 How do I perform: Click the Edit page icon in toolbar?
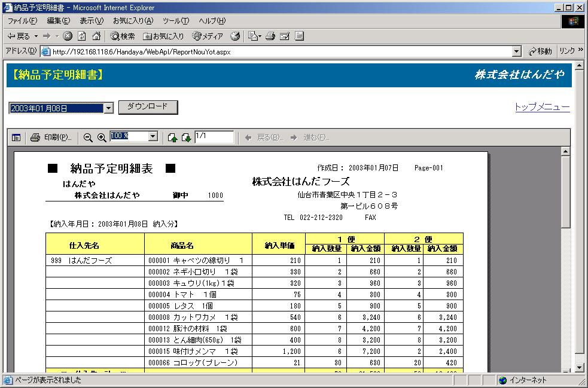coord(285,36)
